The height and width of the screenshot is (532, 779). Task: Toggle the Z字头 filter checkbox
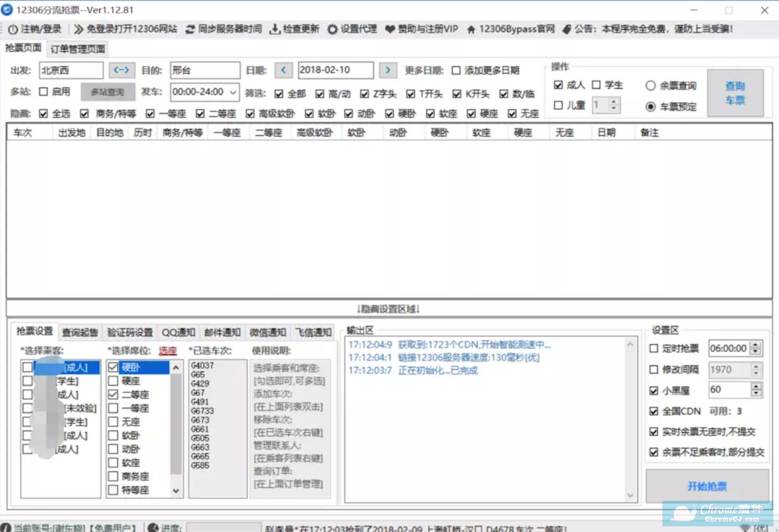(x=365, y=94)
